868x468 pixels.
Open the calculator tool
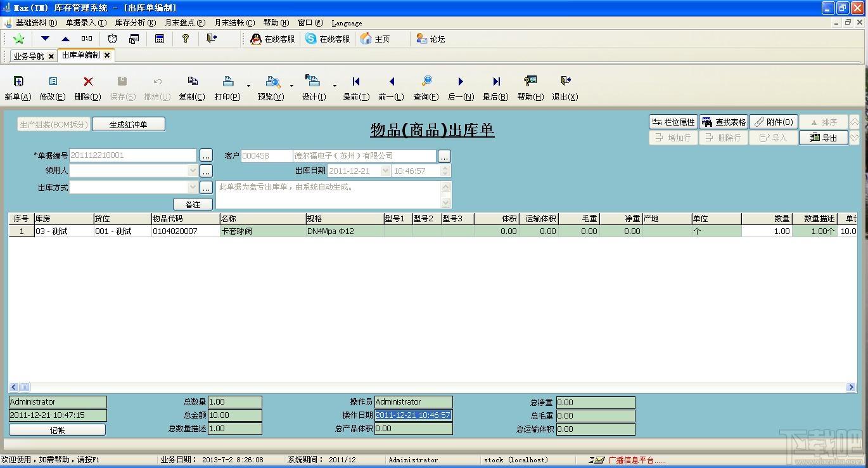pyautogui.click(x=160, y=39)
